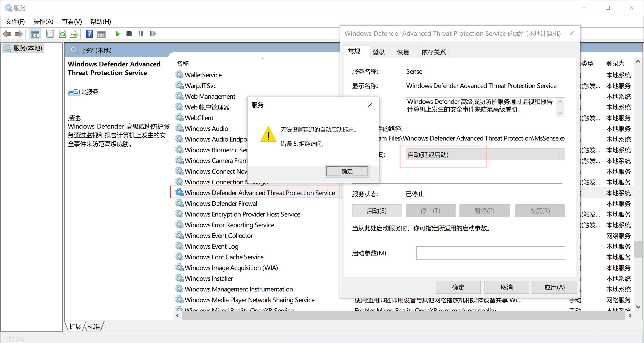Close the service properties dialog

tap(572, 33)
